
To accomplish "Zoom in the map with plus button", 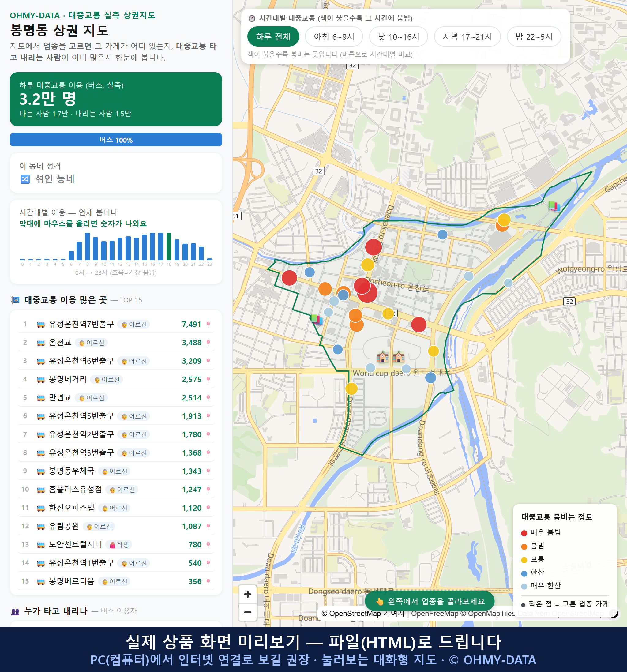I will click(247, 594).
